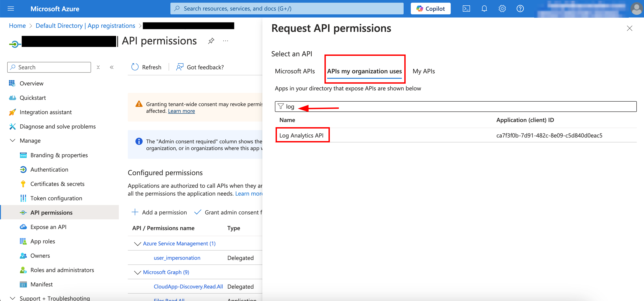Collapse Support + Troubleshooting section
The image size is (644, 301).
[x=13, y=298]
